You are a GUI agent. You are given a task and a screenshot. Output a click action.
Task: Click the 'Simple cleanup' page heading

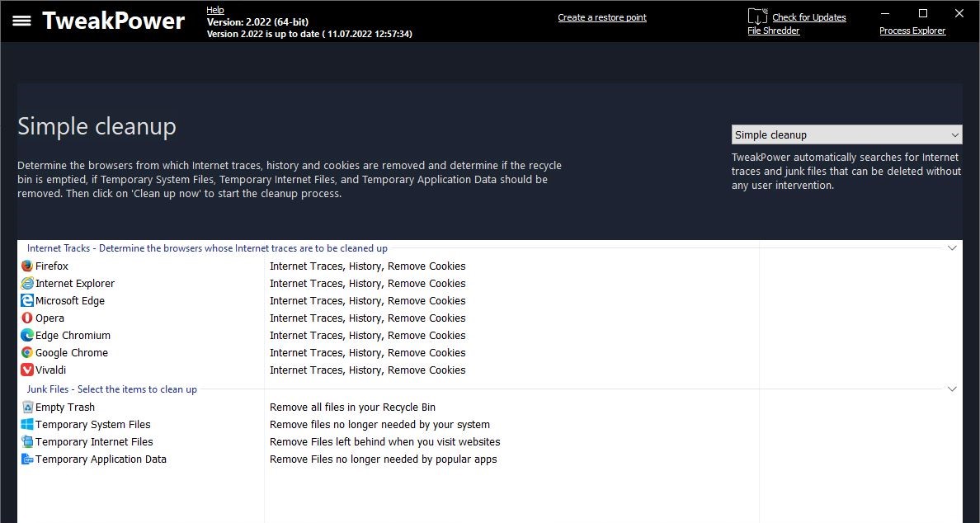tap(97, 126)
